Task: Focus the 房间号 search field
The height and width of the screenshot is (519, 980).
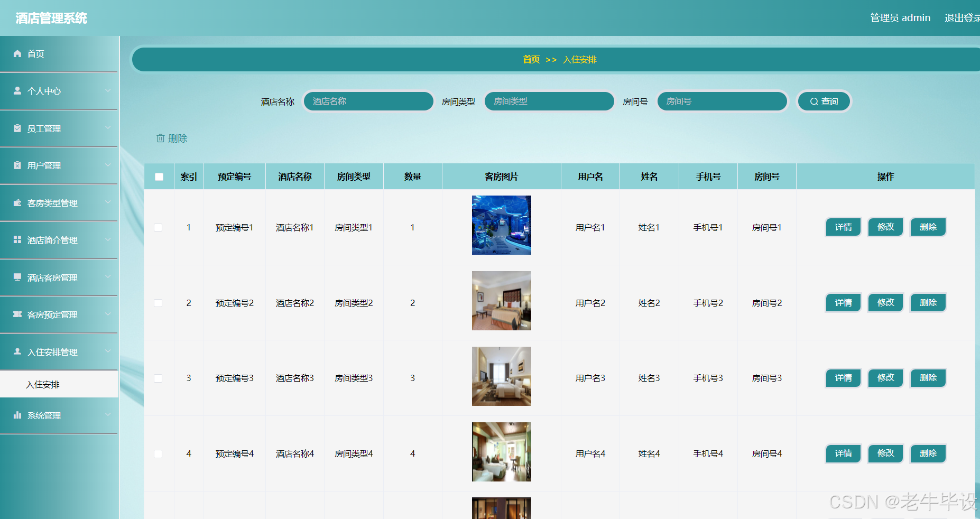Action: click(x=722, y=101)
